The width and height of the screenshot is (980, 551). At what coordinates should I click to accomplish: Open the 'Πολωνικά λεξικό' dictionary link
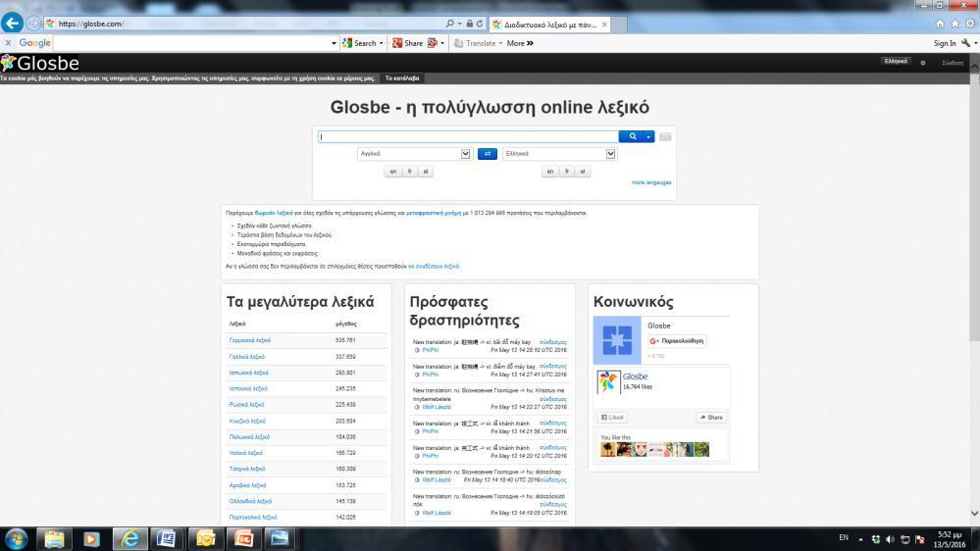(249, 437)
